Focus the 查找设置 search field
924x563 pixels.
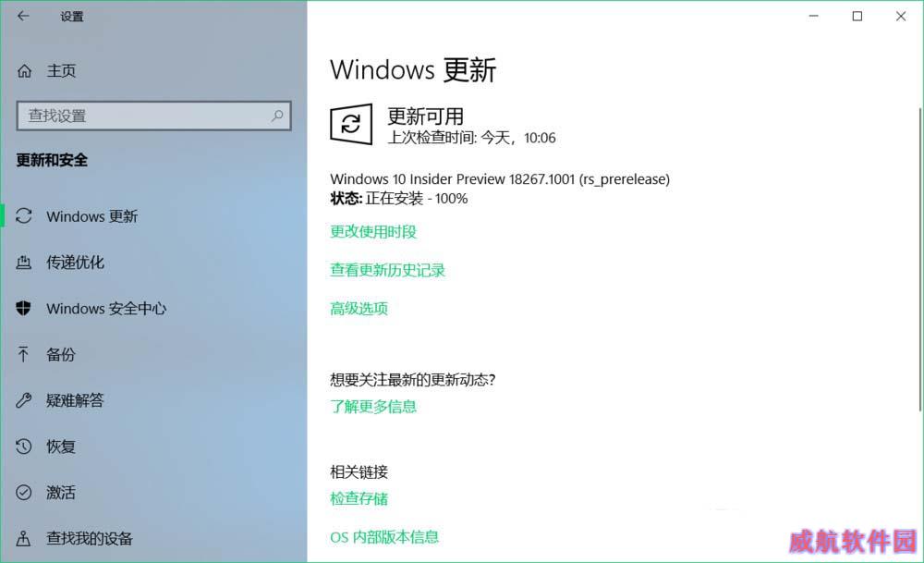[x=153, y=116]
